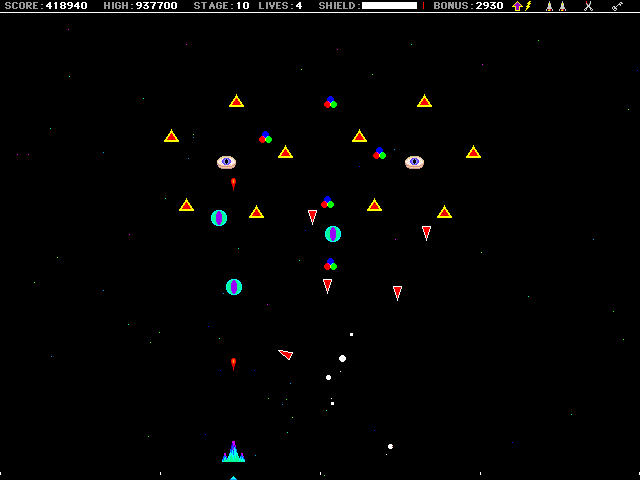Click the yellow triangle enemy farthest to the left
Screen dimensions: 640x480
pyautogui.click(x=171, y=136)
